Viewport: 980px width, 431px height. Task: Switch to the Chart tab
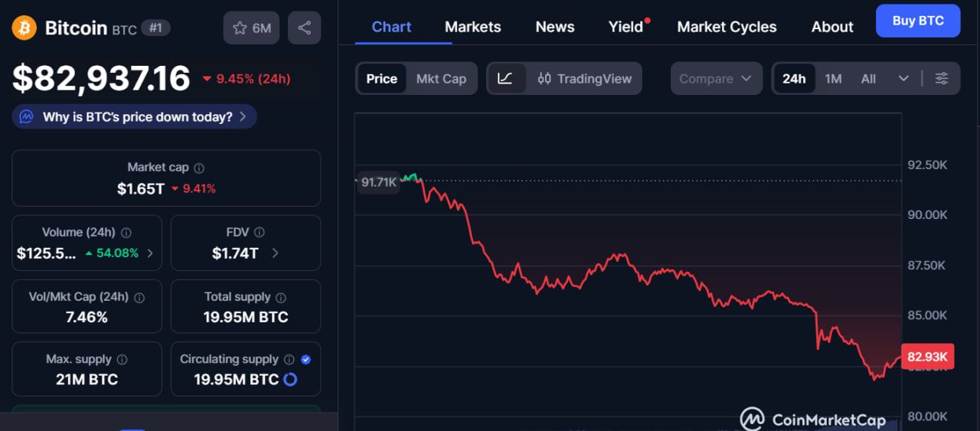391,27
